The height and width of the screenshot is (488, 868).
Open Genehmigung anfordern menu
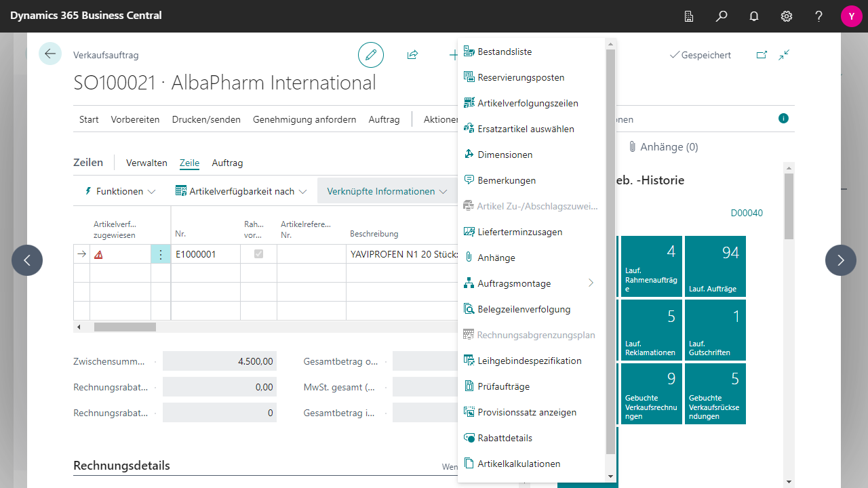(x=304, y=119)
